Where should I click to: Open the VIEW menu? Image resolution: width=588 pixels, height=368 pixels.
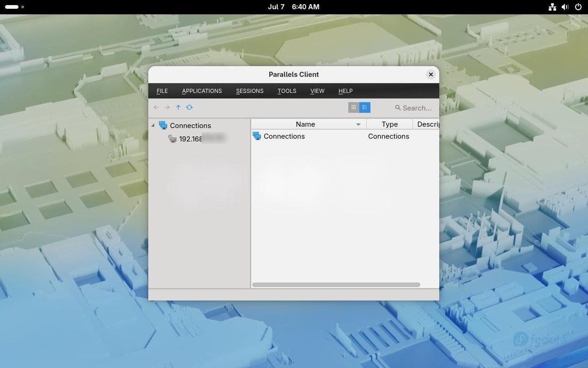tap(317, 91)
